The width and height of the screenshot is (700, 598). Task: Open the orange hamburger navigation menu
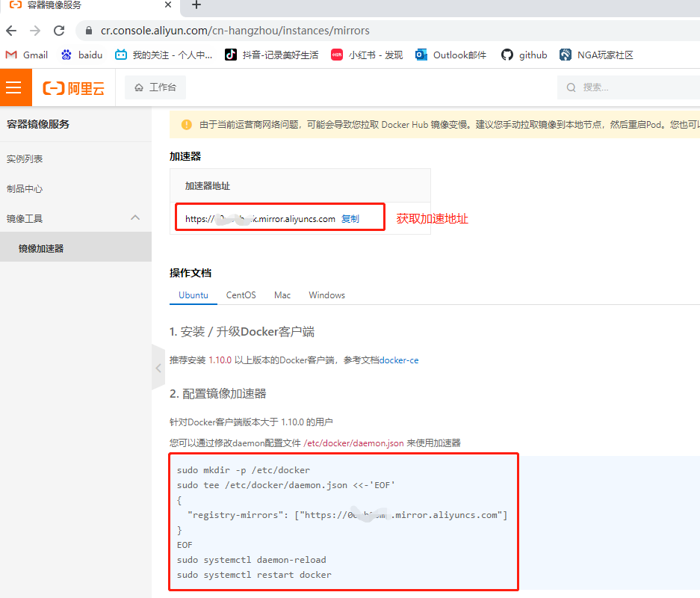(15, 87)
